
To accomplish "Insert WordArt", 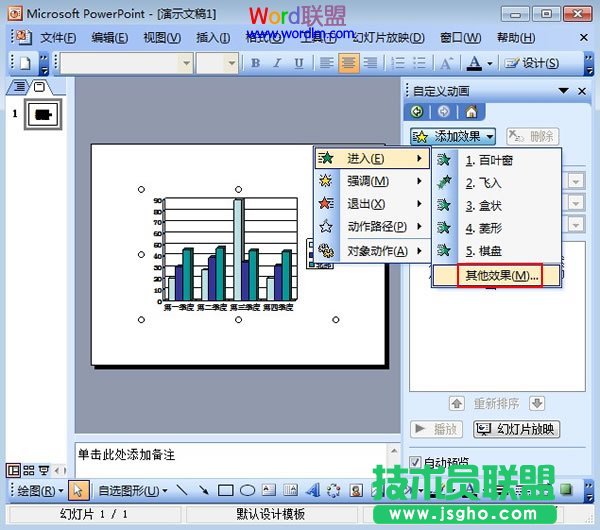I will click(313, 490).
